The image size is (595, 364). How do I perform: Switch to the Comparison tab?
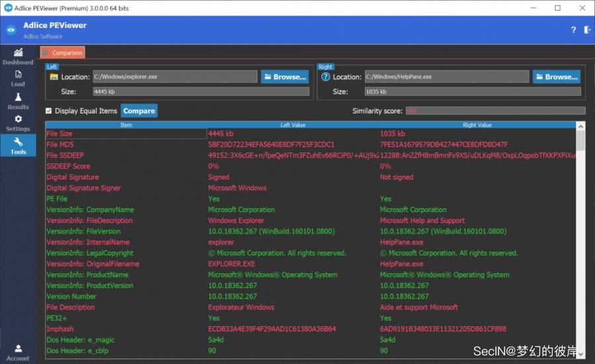[63, 53]
